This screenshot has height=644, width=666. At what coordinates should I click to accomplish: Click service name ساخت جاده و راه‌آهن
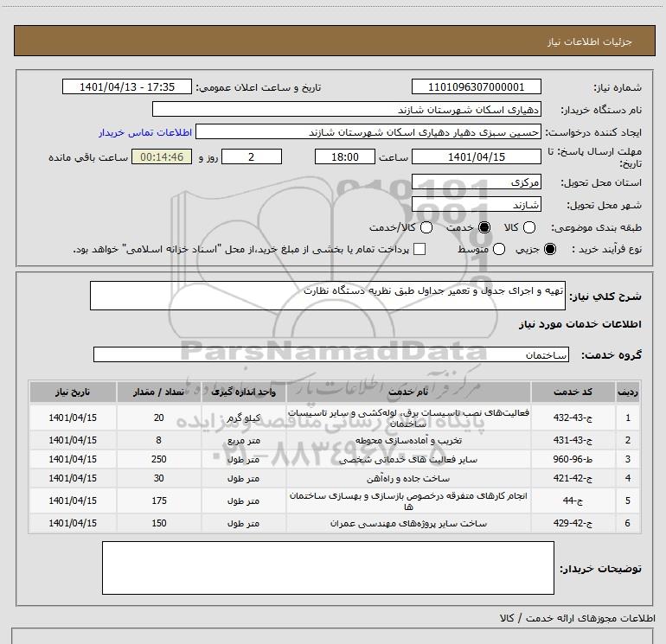[x=408, y=478]
